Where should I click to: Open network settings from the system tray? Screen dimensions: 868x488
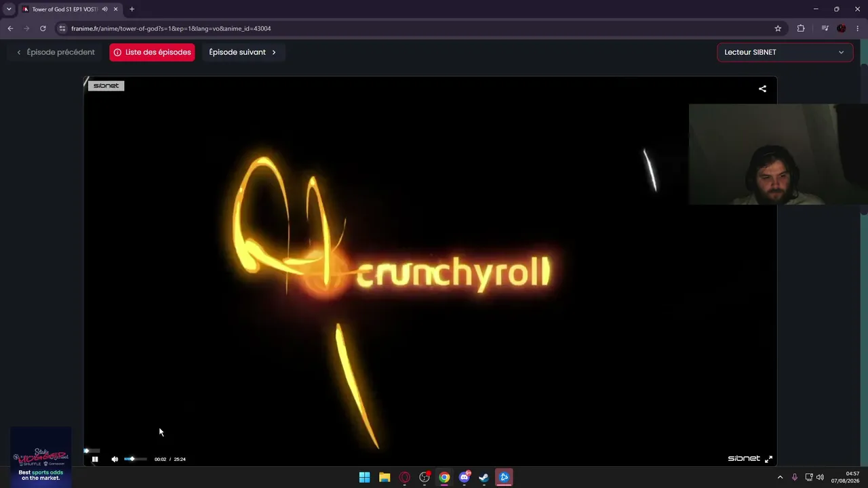(809, 477)
